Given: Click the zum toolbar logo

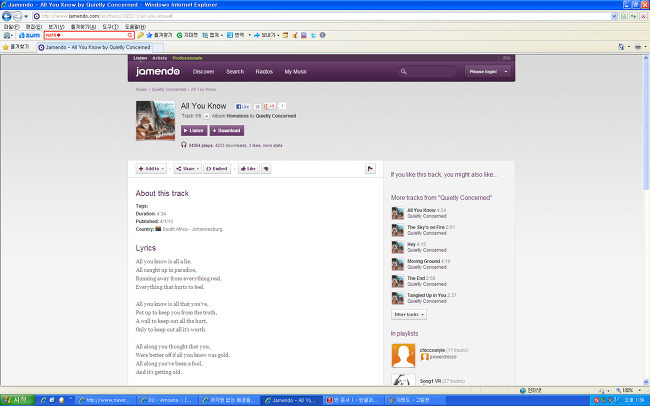Looking at the screenshot, I should coord(29,35).
